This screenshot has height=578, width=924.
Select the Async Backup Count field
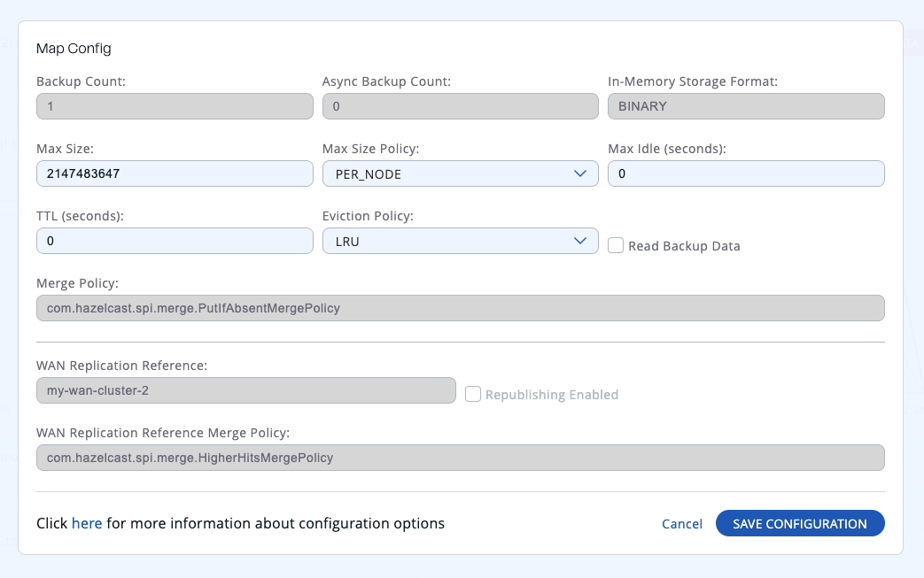pos(460,105)
